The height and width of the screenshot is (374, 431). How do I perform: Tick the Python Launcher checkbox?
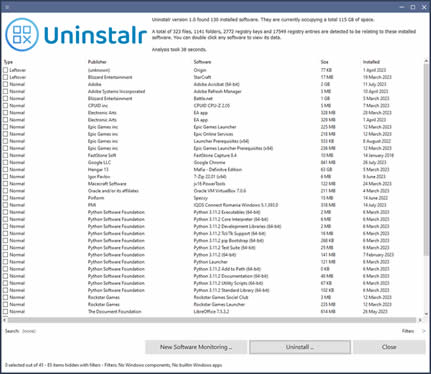[6, 262]
